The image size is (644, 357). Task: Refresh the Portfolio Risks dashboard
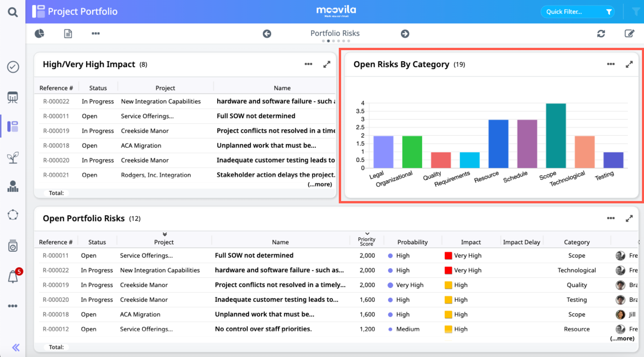click(601, 34)
